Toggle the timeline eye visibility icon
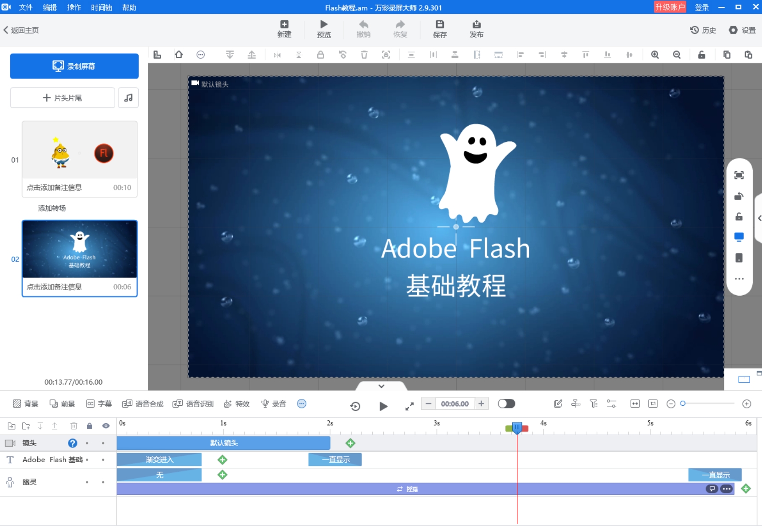This screenshot has width=762, height=532. [106, 426]
